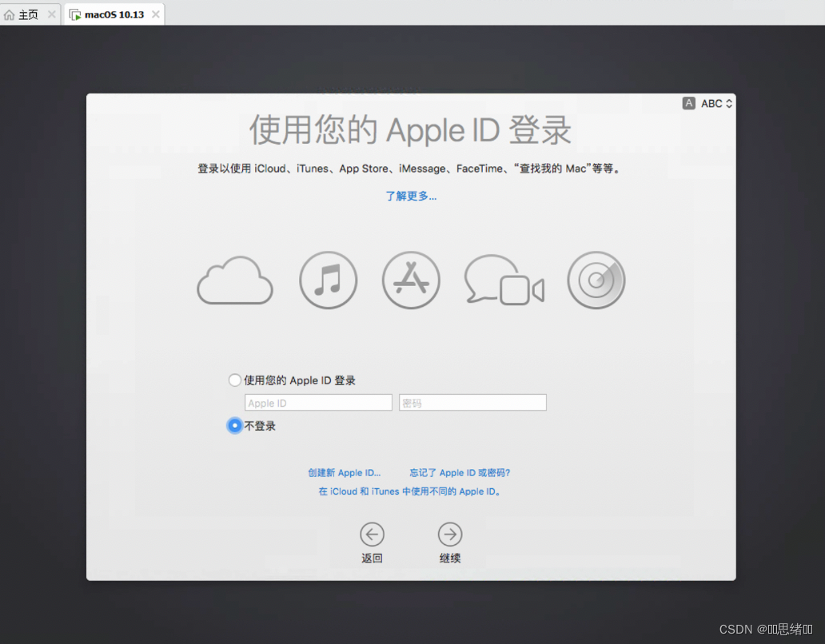Screen dimensions: 825x644
Task: Click the iCloud cloud icon
Action: coord(235,280)
